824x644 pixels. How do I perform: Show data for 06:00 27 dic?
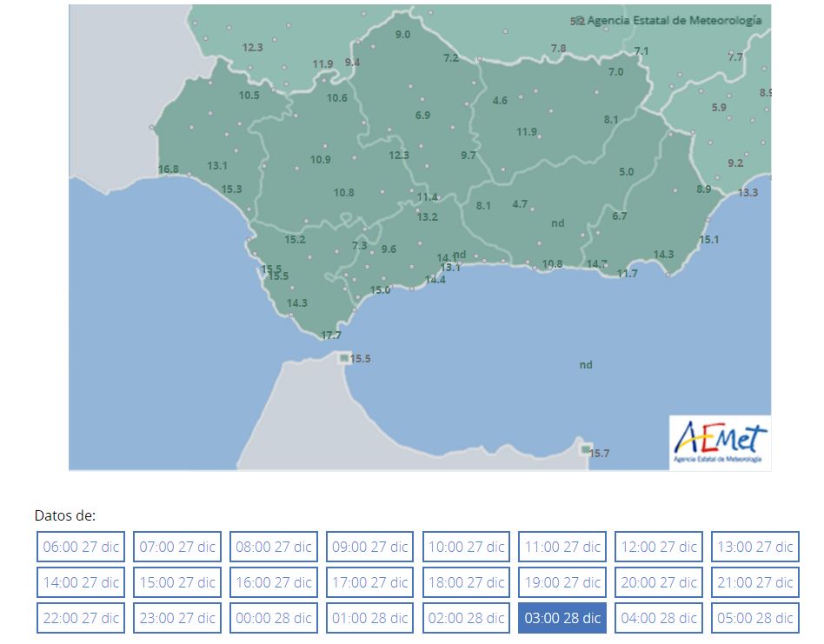[81, 547]
